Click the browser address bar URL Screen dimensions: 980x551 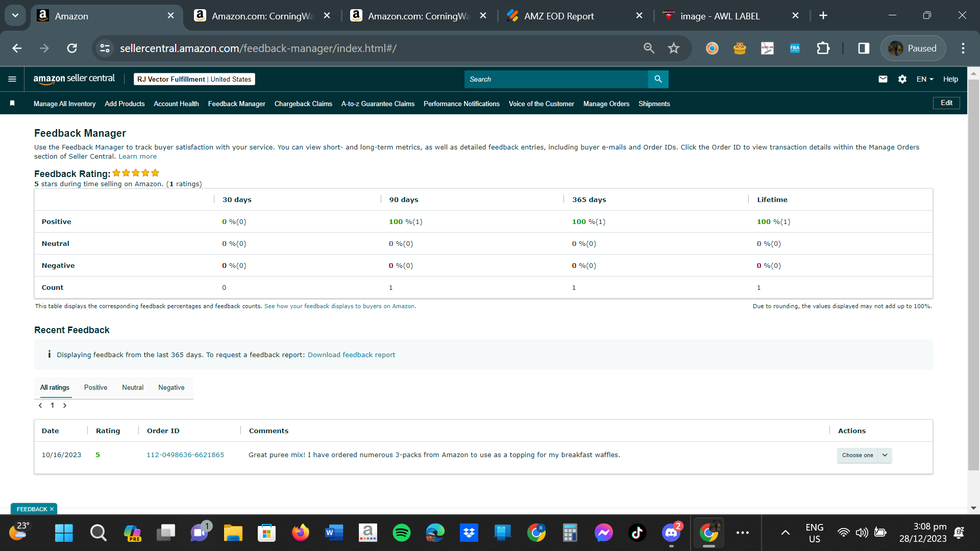click(258, 48)
